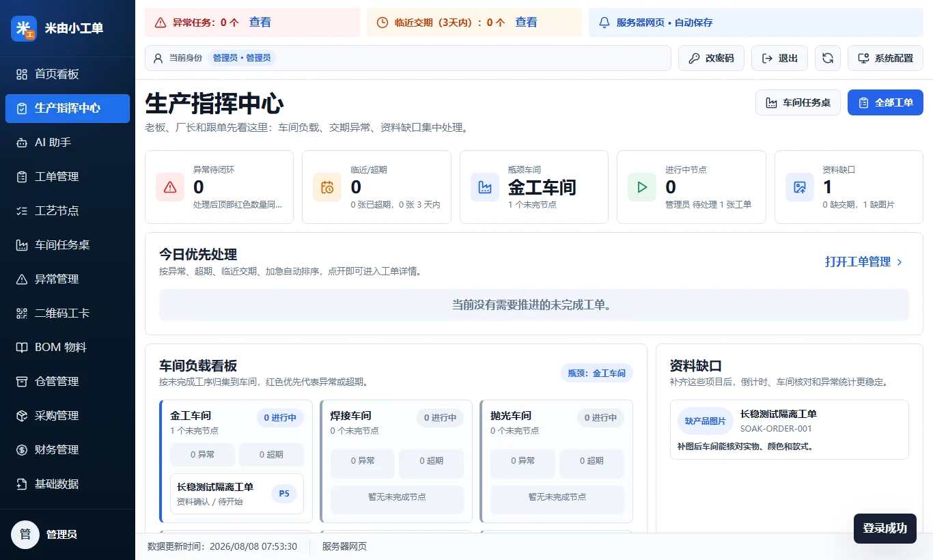Image resolution: width=933 pixels, height=560 pixels.
Task: Click the 缺产品图片 tag
Action: click(x=706, y=421)
